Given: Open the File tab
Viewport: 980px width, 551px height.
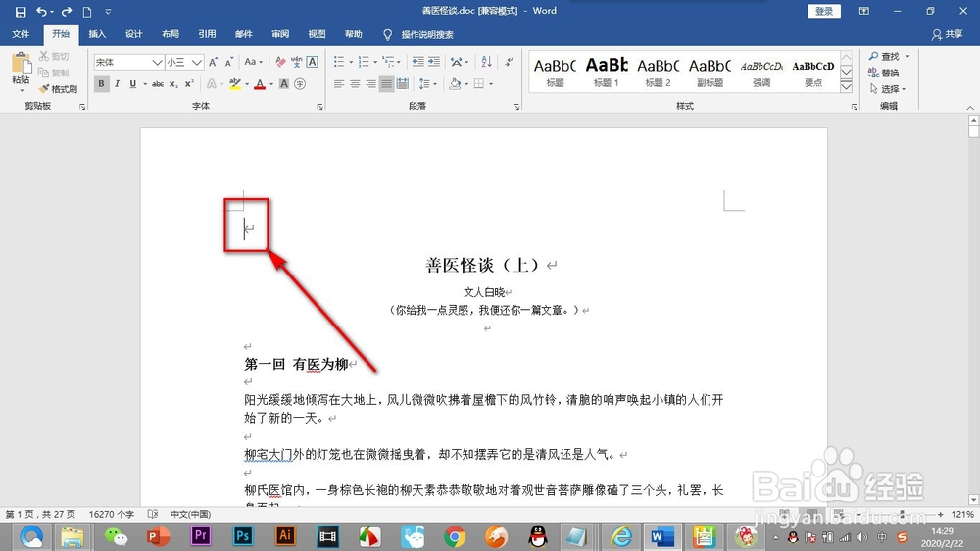Looking at the screenshot, I should pos(21,34).
